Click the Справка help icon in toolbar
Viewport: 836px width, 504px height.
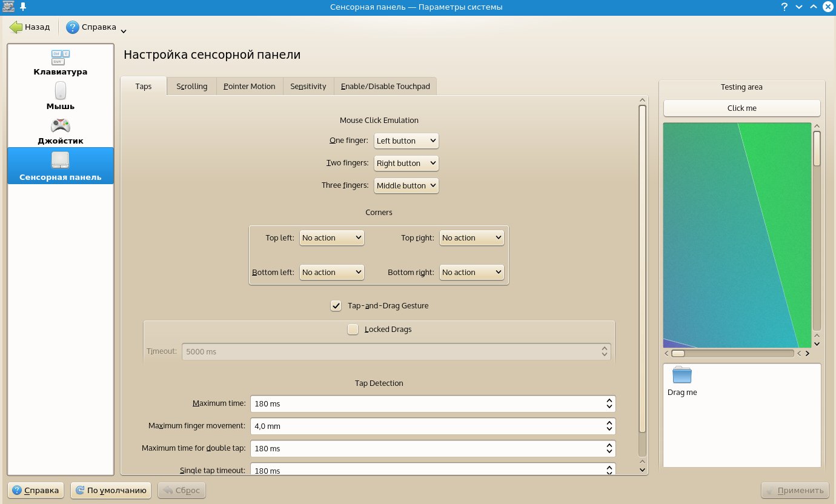click(x=73, y=27)
